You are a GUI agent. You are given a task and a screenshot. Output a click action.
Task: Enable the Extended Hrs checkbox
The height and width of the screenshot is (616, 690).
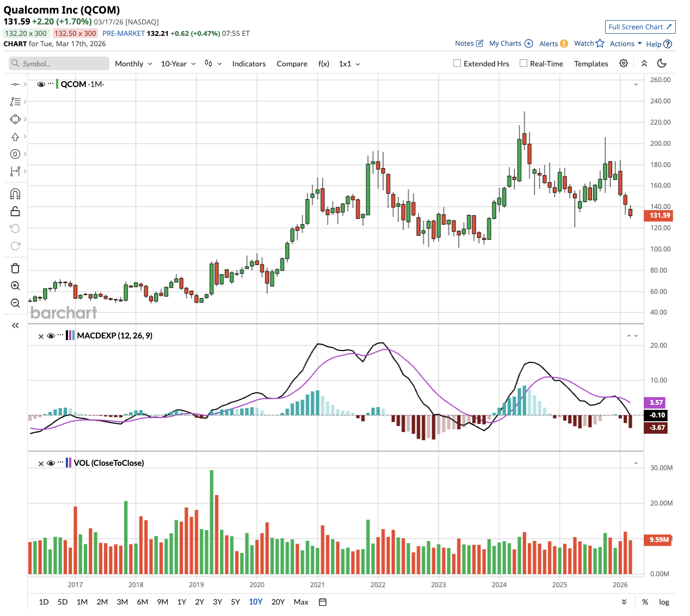457,64
